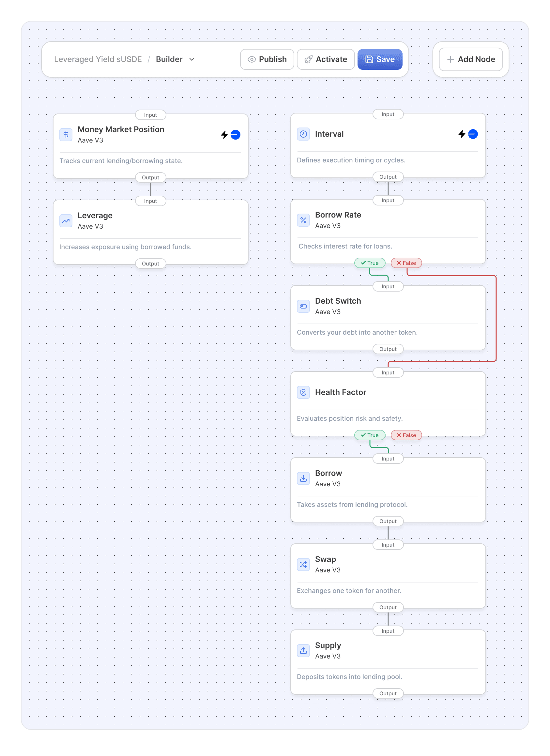Click the Output port of Supply node
Screen dimensions: 550x756
point(388,693)
